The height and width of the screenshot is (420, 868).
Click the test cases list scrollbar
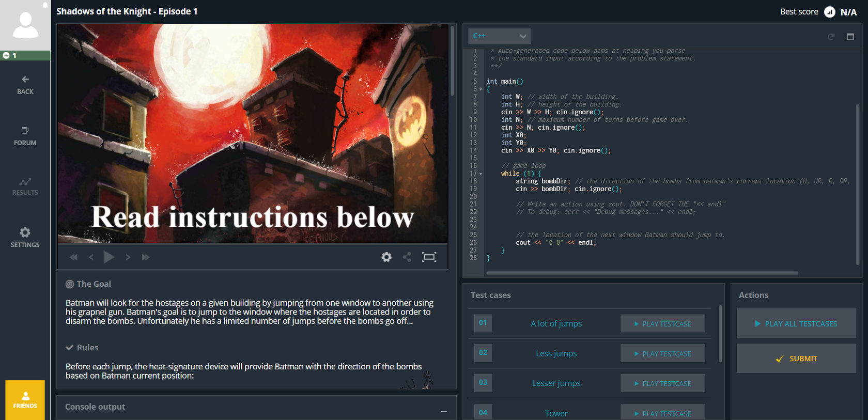coord(720,334)
